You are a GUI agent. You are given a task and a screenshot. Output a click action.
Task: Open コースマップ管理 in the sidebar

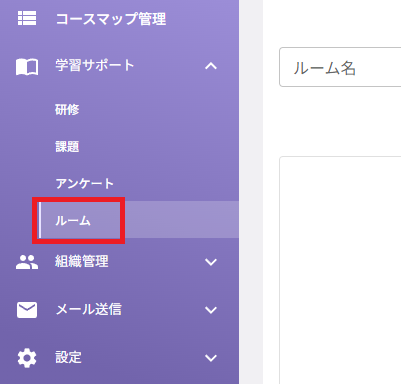coord(111,19)
